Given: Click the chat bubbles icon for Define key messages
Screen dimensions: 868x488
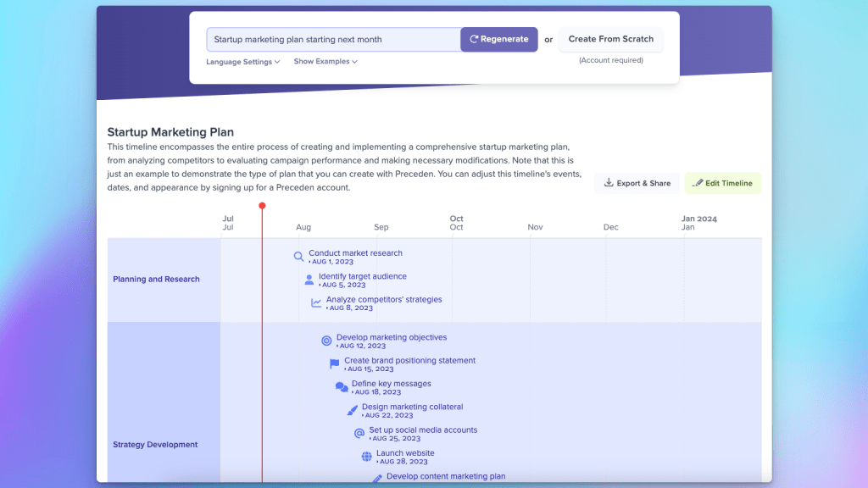Looking at the screenshot, I should [x=342, y=387].
